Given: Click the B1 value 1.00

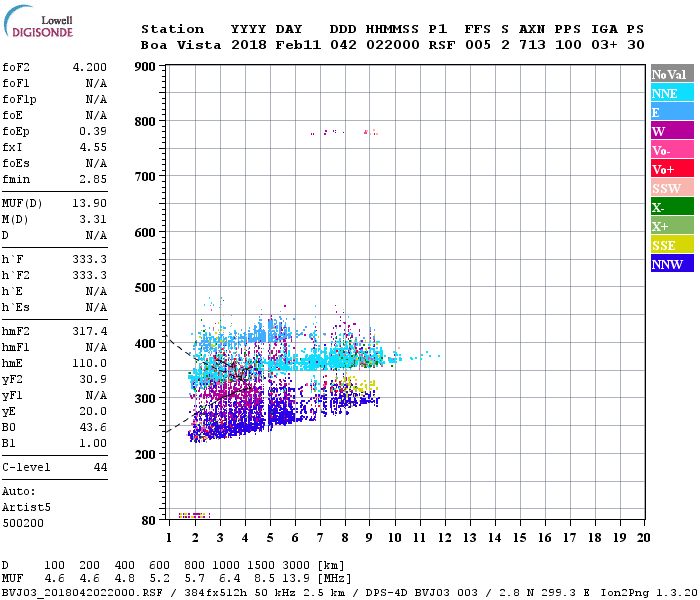Looking at the screenshot, I should click(93, 444).
